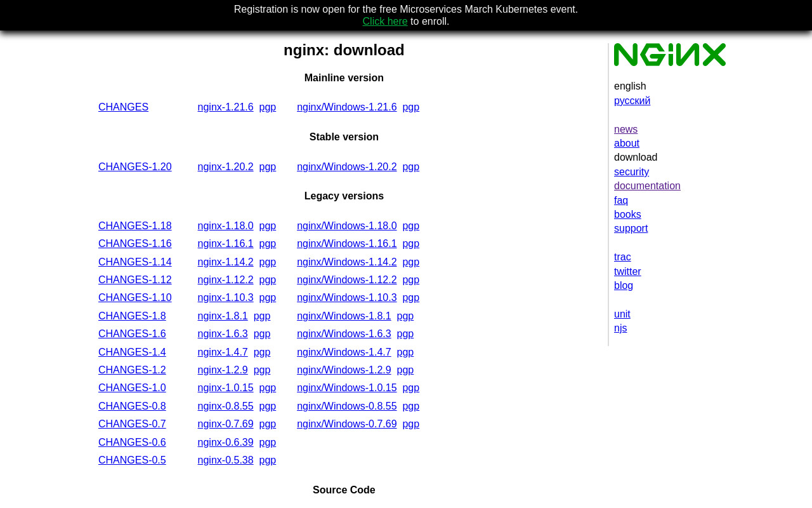Open pgp for nginx/Windows-0.7.69
The height and width of the screenshot is (508, 812).
411,424
